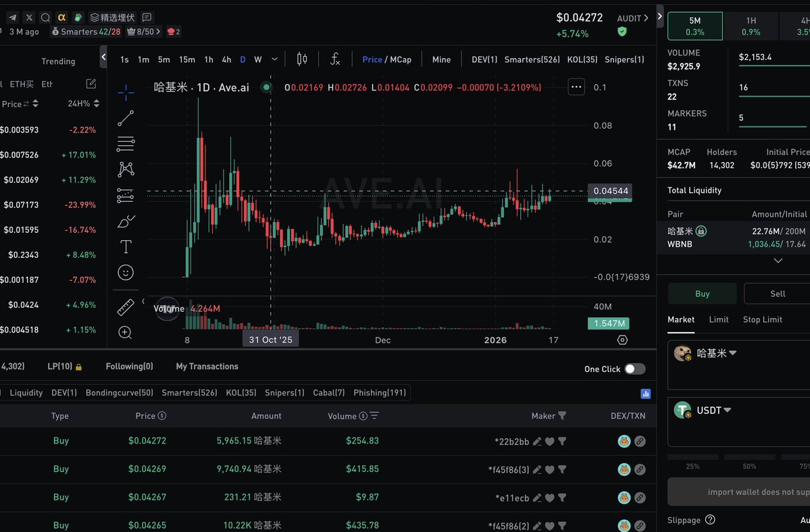Viewport: 810px width, 532px height.
Task: Open transaction link for $254.83 trade
Action: pyautogui.click(x=640, y=441)
